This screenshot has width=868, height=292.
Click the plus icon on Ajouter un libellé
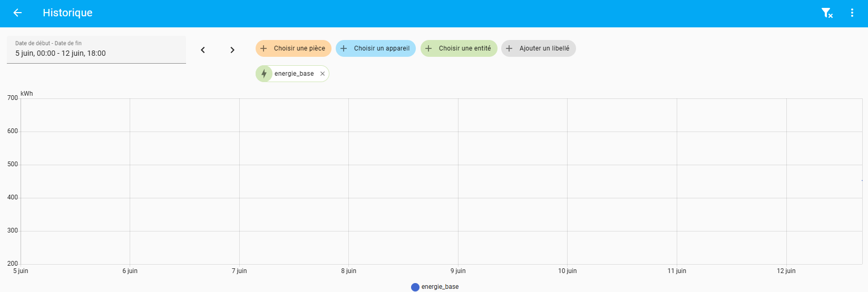(509, 48)
